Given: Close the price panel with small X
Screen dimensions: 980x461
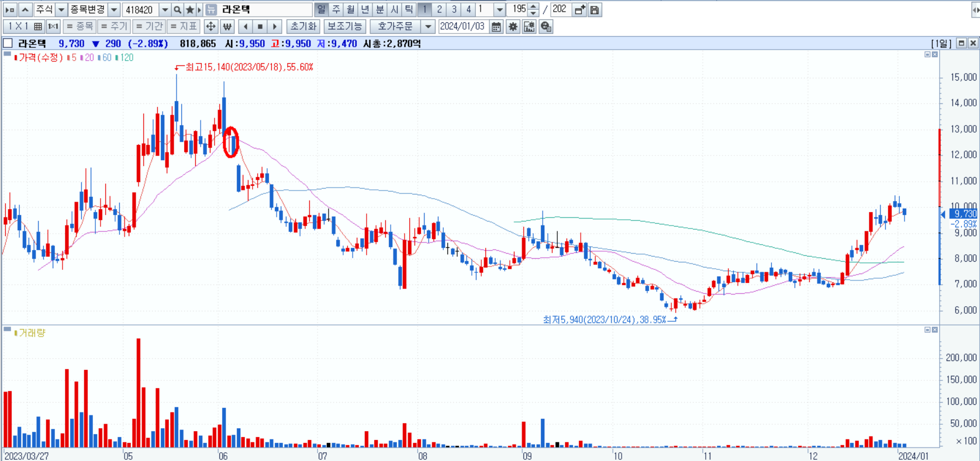Looking at the screenshot, I should pos(934,54).
